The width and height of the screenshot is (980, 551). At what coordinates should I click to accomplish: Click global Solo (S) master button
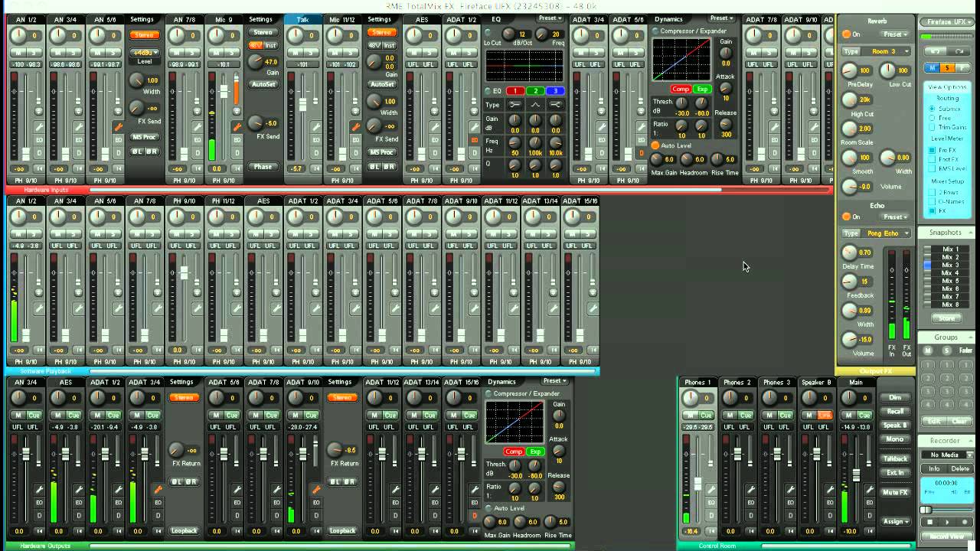[x=947, y=68]
